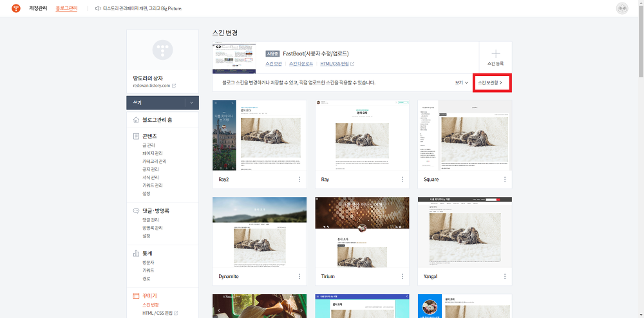644x318 pixels.
Task: Switch to 계정관리 tab
Action: click(39, 8)
